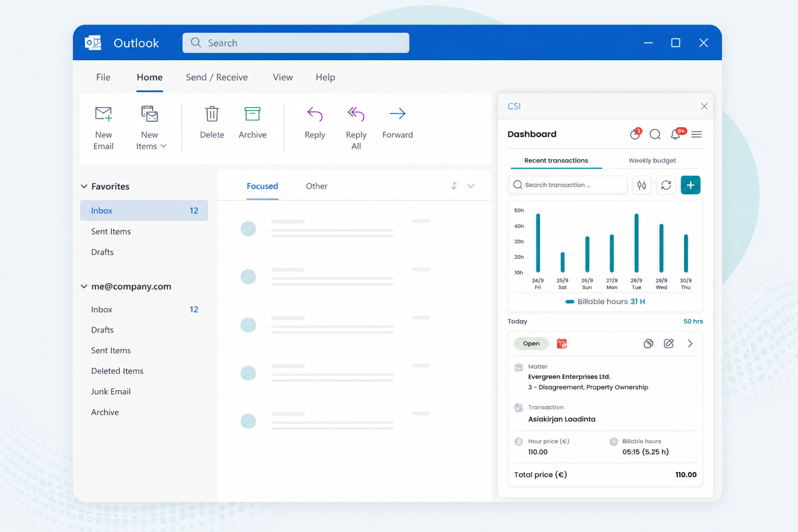
Task: Click the Matter briefcase icon
Action: click(x=519, y=367)
